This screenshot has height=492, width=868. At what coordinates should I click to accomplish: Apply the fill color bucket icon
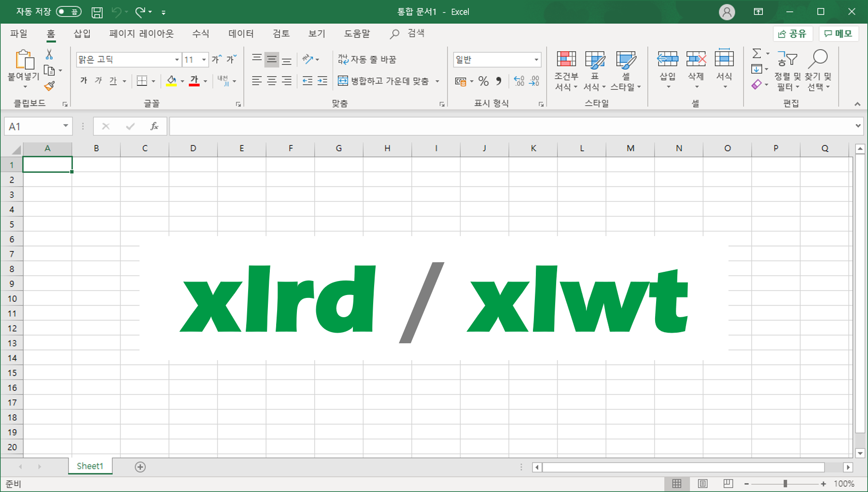(x=171, y=81)
